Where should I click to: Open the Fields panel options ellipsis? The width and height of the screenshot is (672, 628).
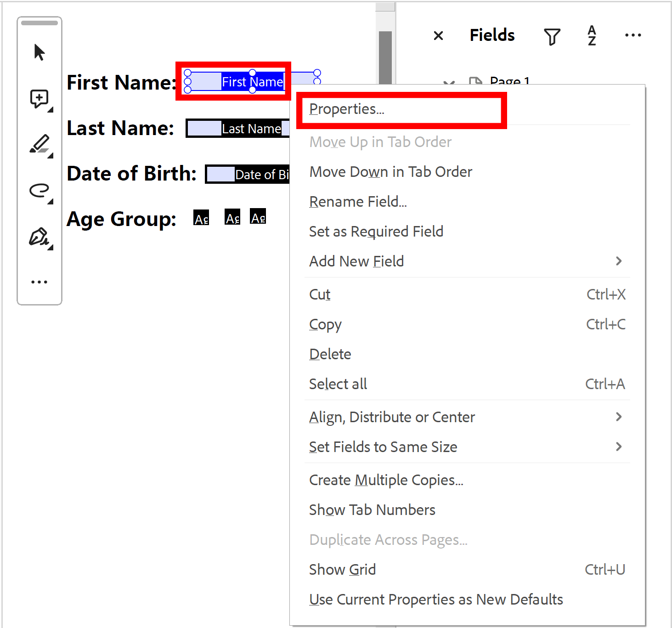click(x=632, y=35)
